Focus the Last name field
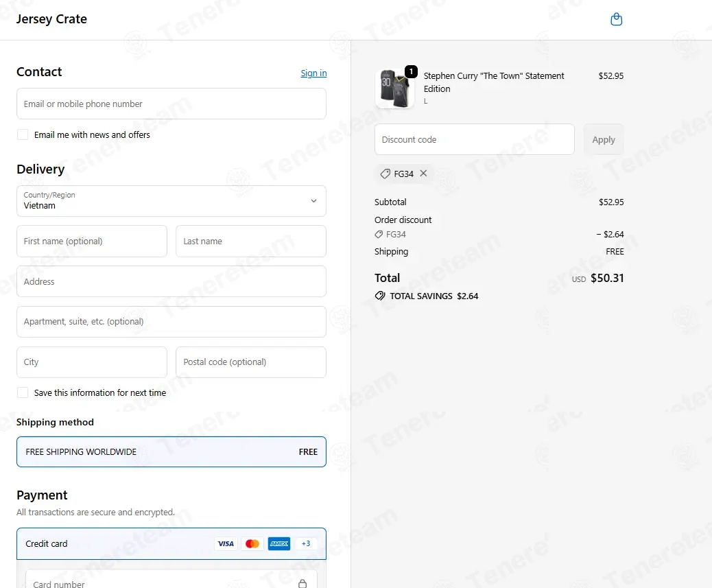 pos(250,241)
